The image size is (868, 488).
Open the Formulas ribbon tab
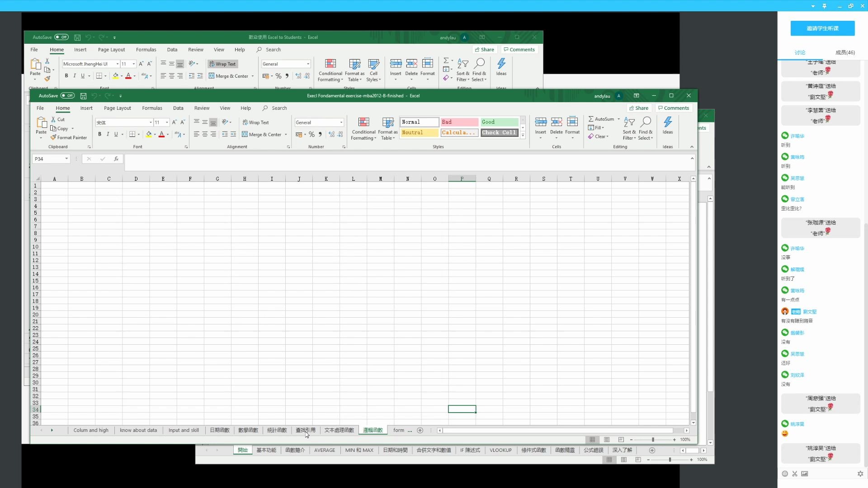pyautogui.click(x=152, y=108)
